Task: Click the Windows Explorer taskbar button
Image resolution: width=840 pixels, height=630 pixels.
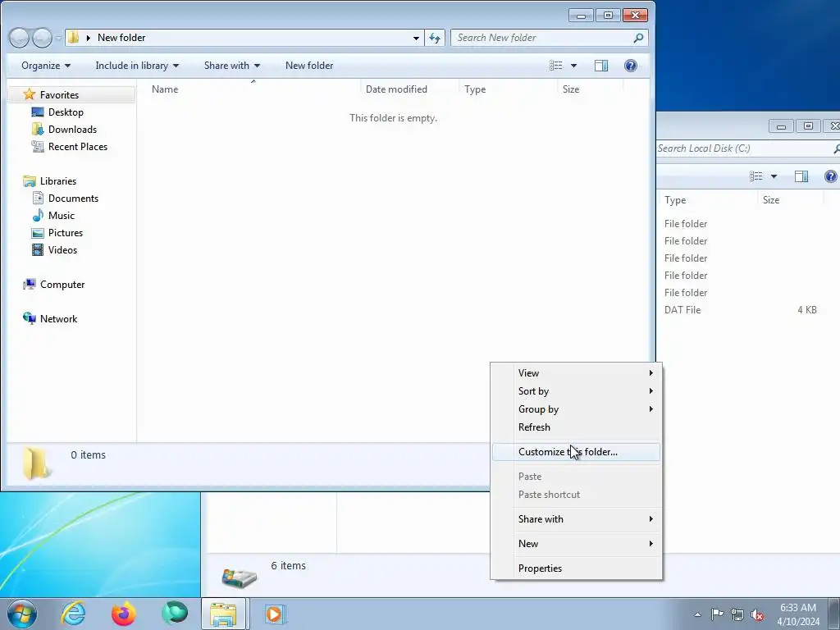Action: coord(224,614)
